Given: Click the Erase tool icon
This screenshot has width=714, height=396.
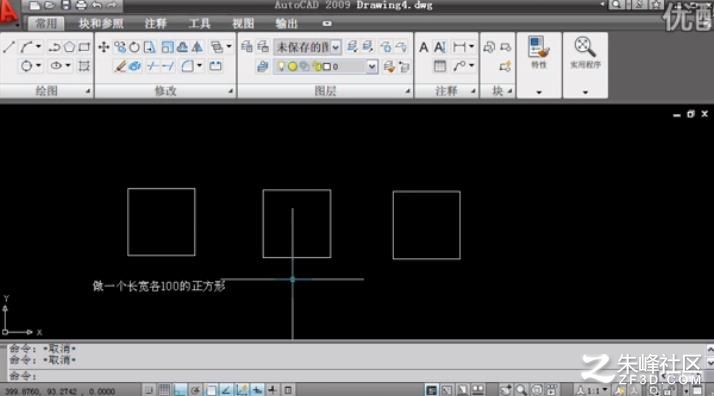Looking at the screenshot, I should point(120,66).
